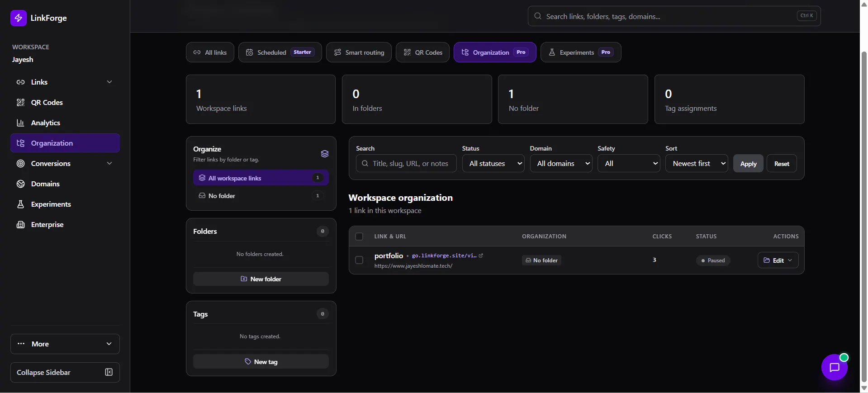Viewport: 868px width, 393px height.
Task: Select All workspace links filter
Action: click(261, 178)
